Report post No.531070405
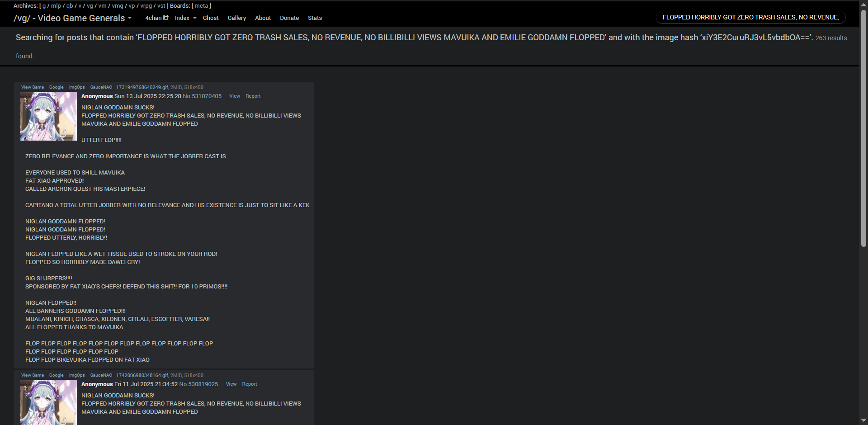The width and height of the screenshot is (868, 425). [x=253, y=96]
